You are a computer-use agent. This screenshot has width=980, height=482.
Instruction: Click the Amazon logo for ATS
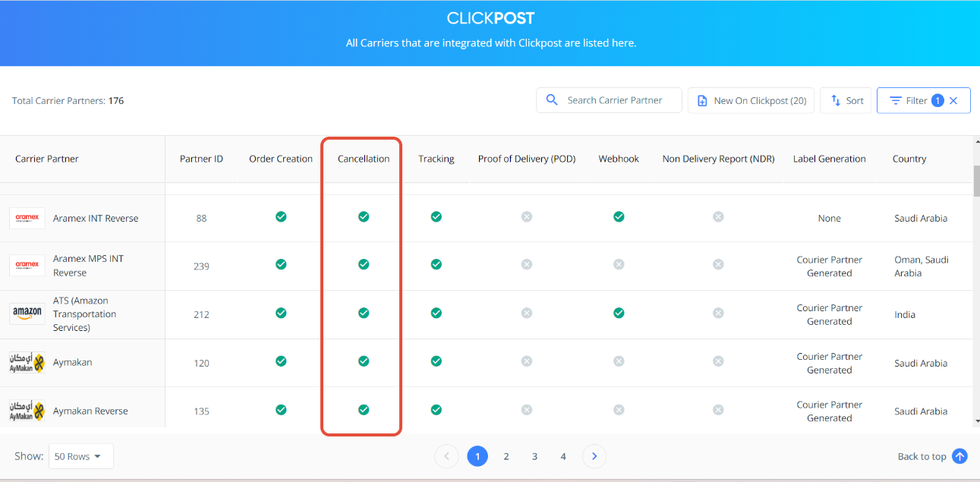coord(27,313)
